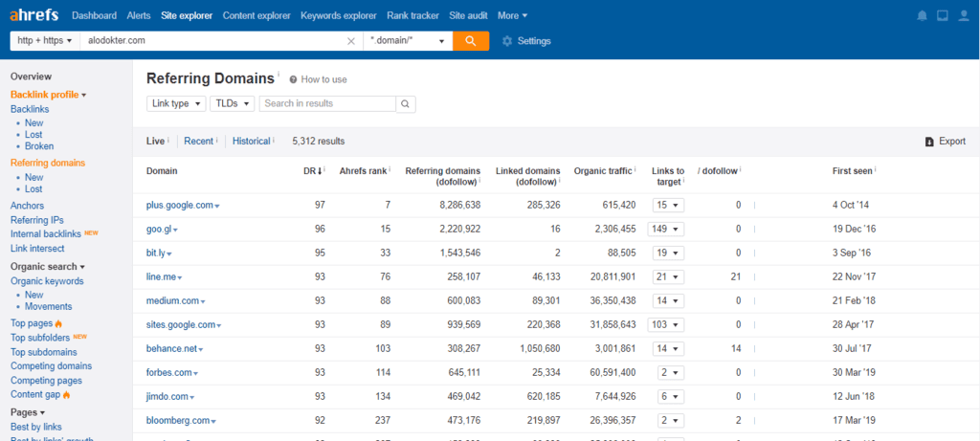Open Overview in the sidebar
This screenshot has height=441, width=980.
[x=32, y=77]
